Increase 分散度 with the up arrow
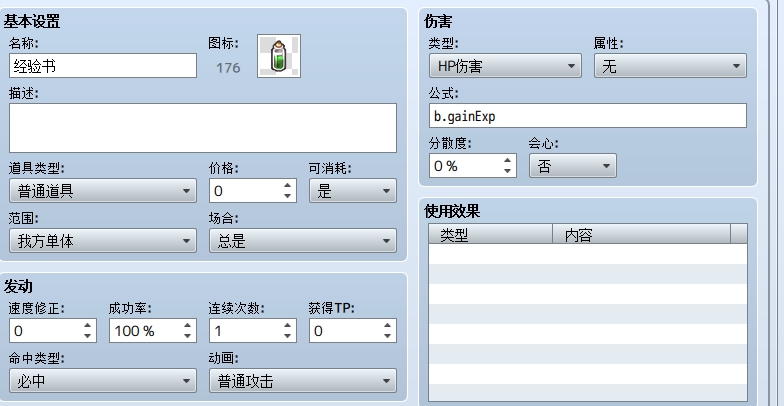 click(x=508, y=160)
